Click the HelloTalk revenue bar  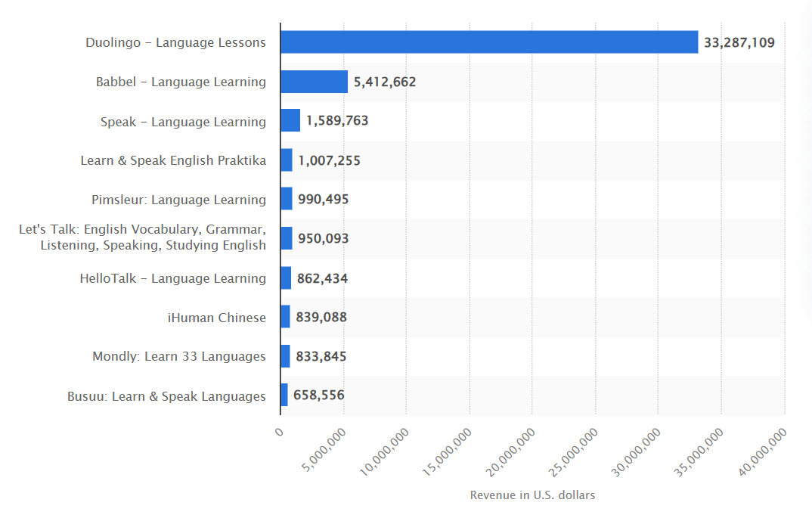(286, 278)
